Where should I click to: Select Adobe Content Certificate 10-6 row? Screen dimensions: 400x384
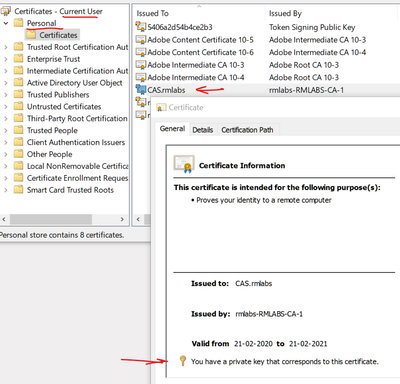click(267, 52)
